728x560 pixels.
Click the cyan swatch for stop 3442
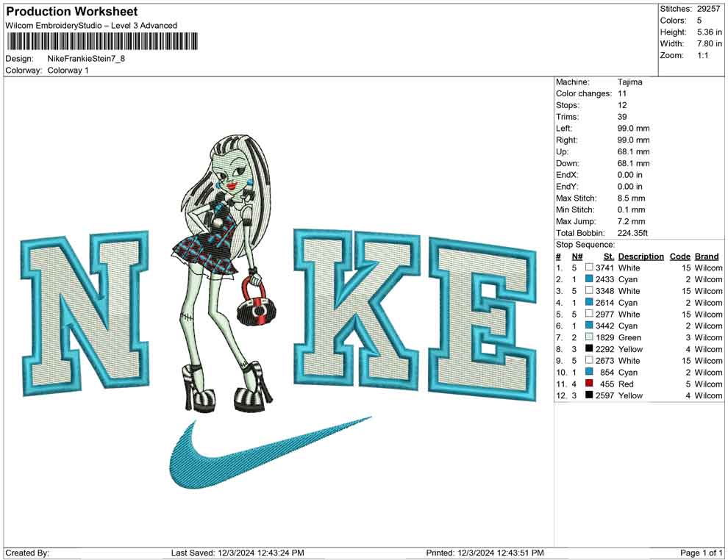[x=589, y=326]
